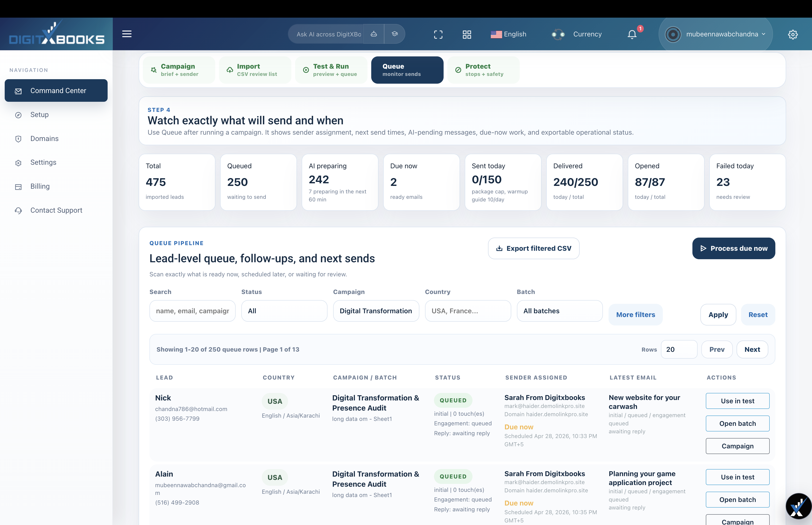Click the graduation cap icon in search bar
This screenshot has height=525, width=812.
pyautogui.click(x=394, y=34)
